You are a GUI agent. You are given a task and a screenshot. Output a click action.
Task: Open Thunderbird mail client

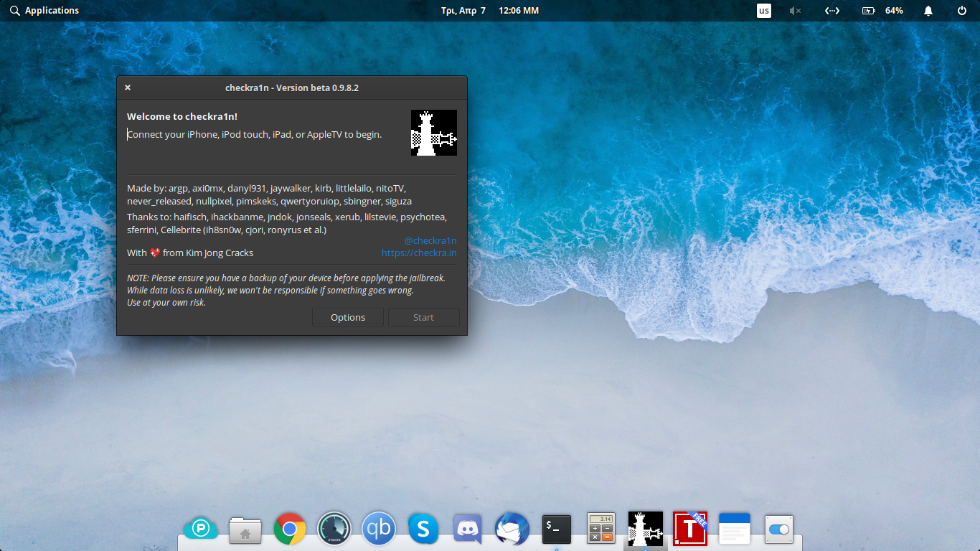click(x=512, y=529)
